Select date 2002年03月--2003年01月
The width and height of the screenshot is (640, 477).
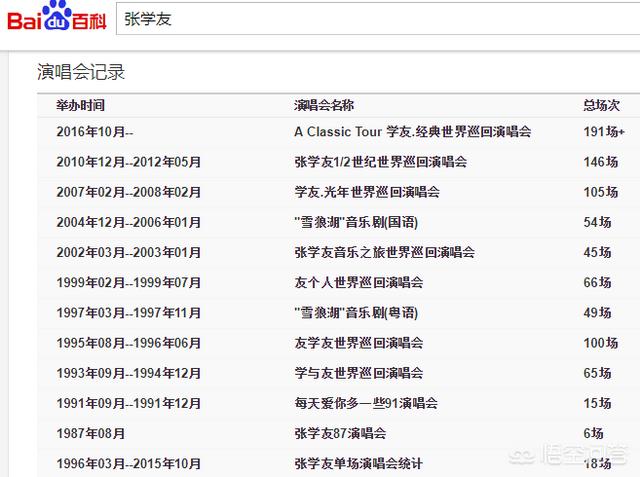129,253
